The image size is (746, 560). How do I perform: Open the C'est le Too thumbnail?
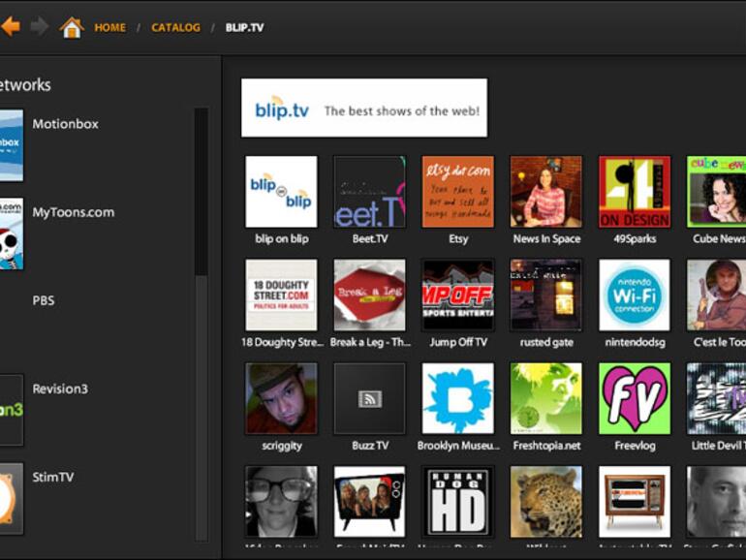[717, 295]
